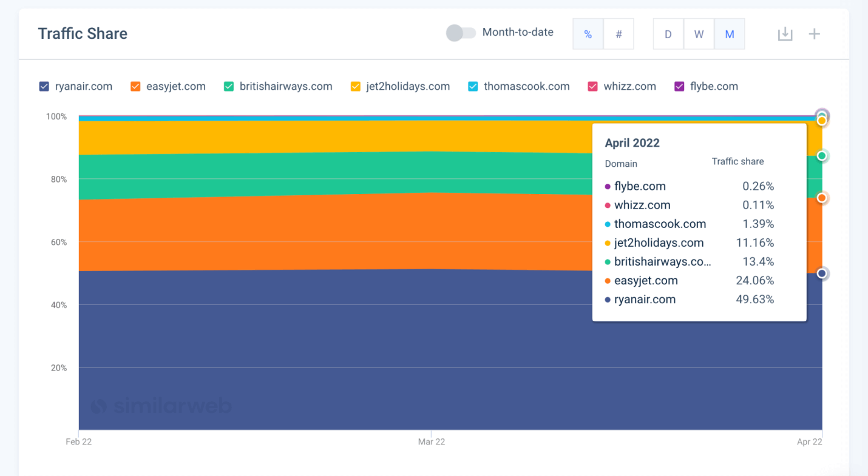Image resolution: width=868 pixels, height=476 pixels.
Task: Toggle the Month-to-date switch
Action: [x=461, y=33]
